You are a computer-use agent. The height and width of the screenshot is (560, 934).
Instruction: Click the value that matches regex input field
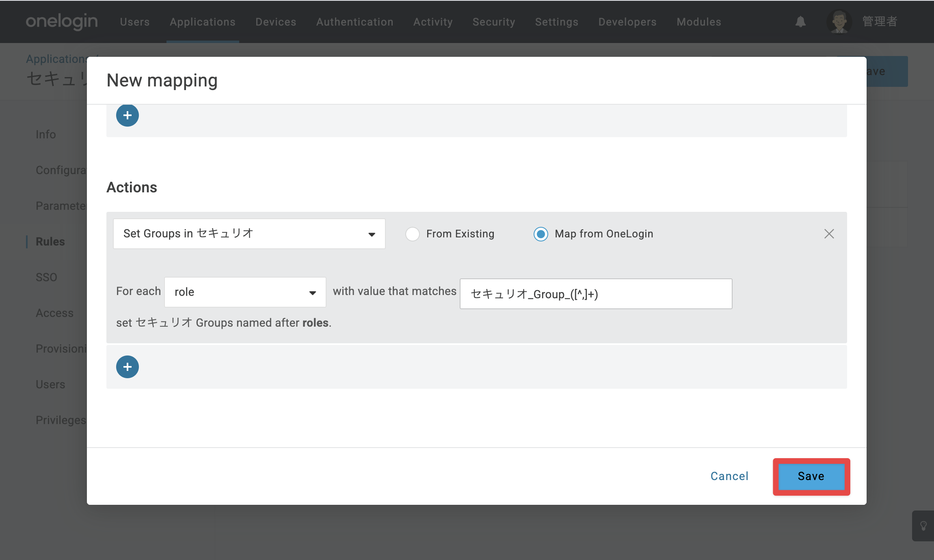tap(596, 294)
